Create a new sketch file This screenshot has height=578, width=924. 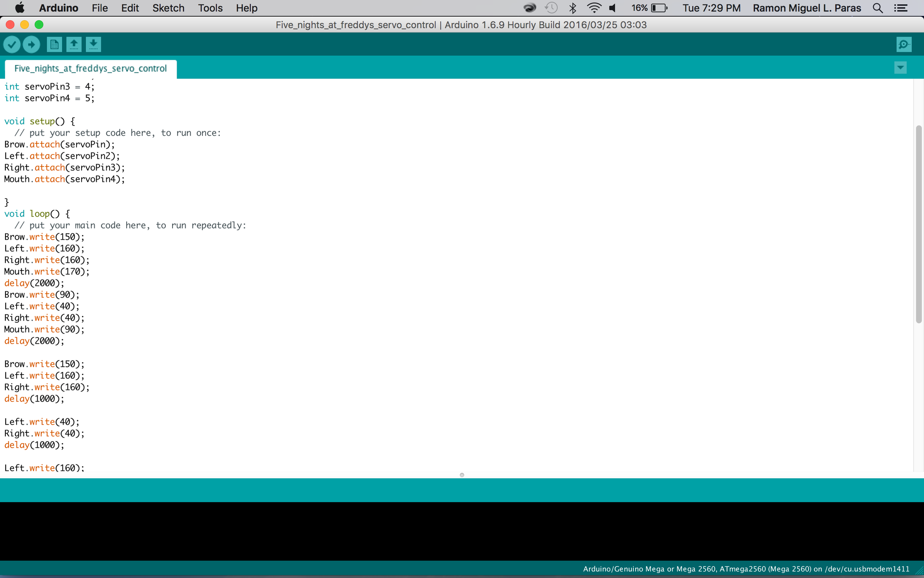pos(54,44)
